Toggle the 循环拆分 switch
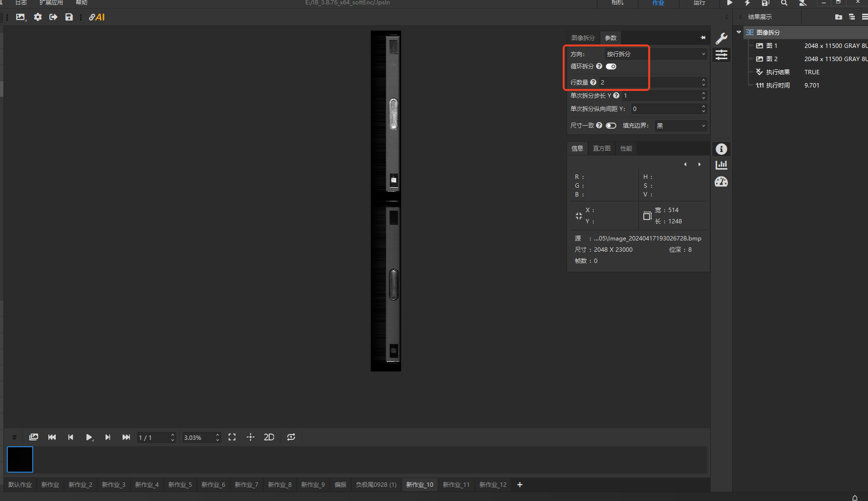Viewport: 868px width, 501px height. [611, 66]
